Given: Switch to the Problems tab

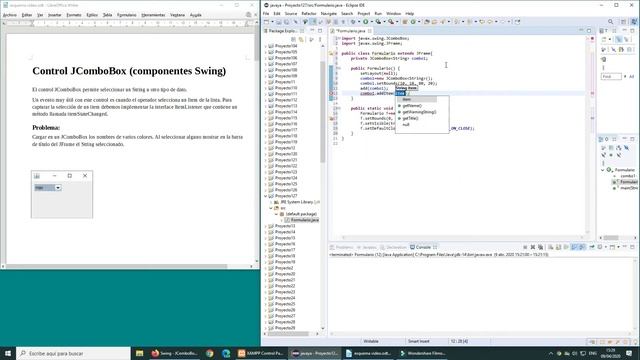Looking at the screenshot, I should (342, 247).
